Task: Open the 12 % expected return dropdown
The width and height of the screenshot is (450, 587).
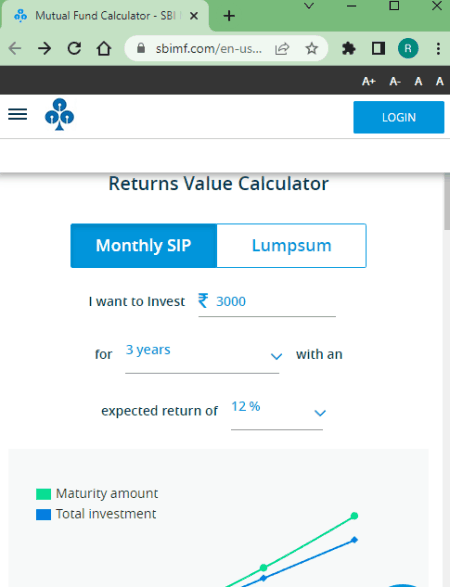Action: [277, 412]
